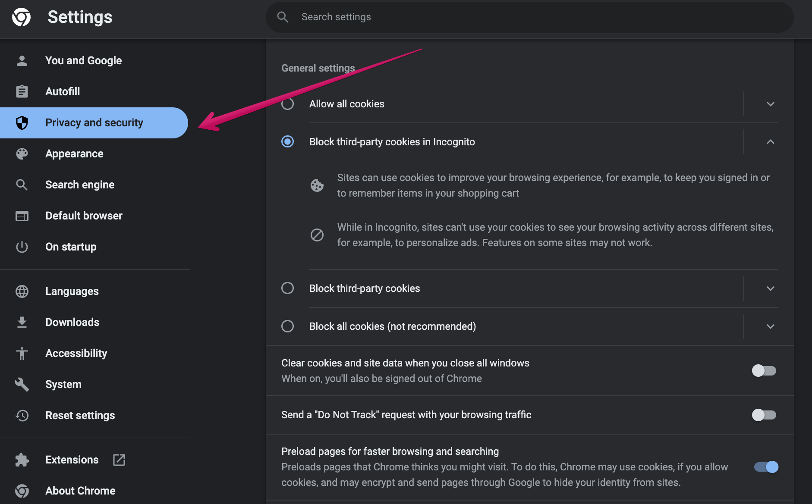Select the Block third-party cookies radio button
The image size is (812, 504).
pos(288,288)
